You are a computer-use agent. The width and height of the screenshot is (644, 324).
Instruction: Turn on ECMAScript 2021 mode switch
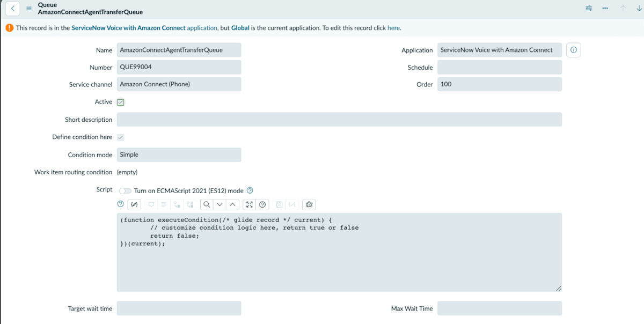click(x=125, y=190)
